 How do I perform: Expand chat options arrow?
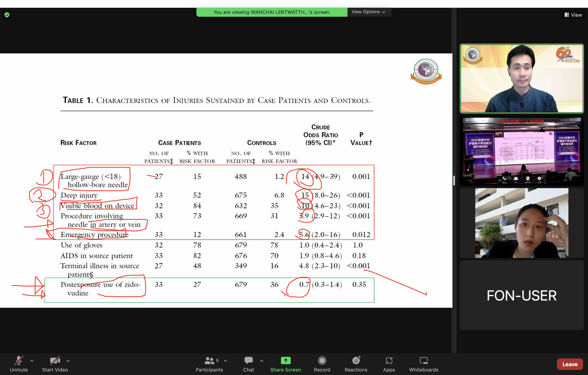point(262,361)
